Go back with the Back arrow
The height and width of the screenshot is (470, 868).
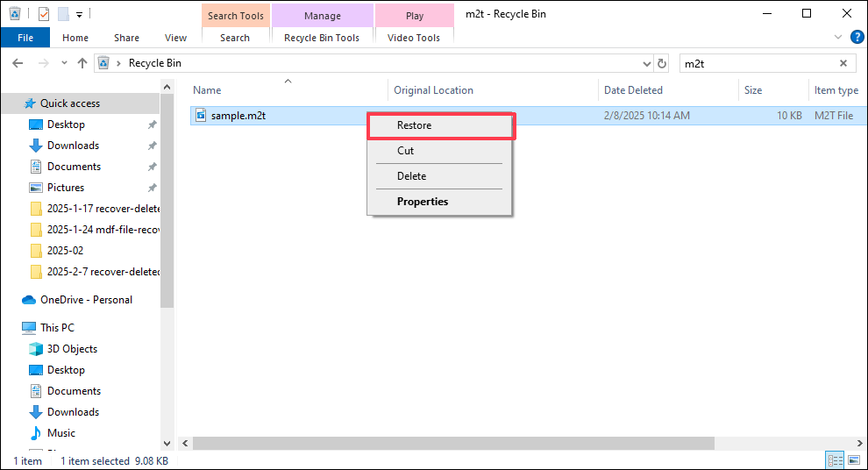click(x=18, y=63)
